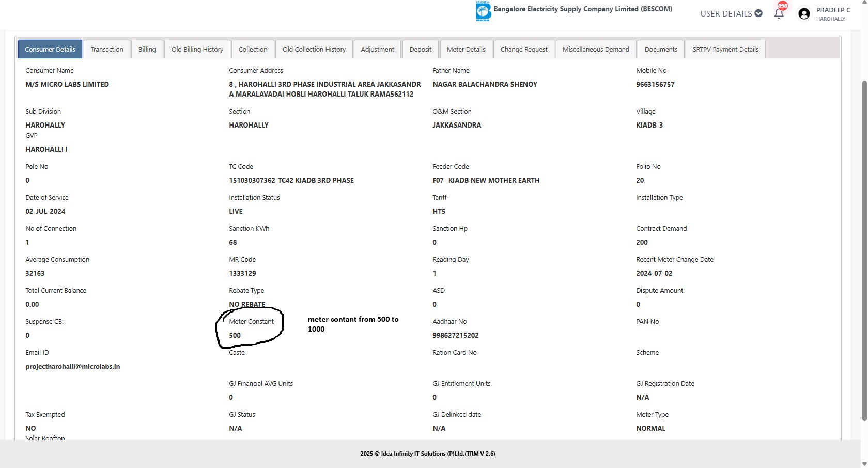This screenshot has height=468, width=868.
Task: Click the TC Code value 151030307362-TC42
Action: [291, 180]
